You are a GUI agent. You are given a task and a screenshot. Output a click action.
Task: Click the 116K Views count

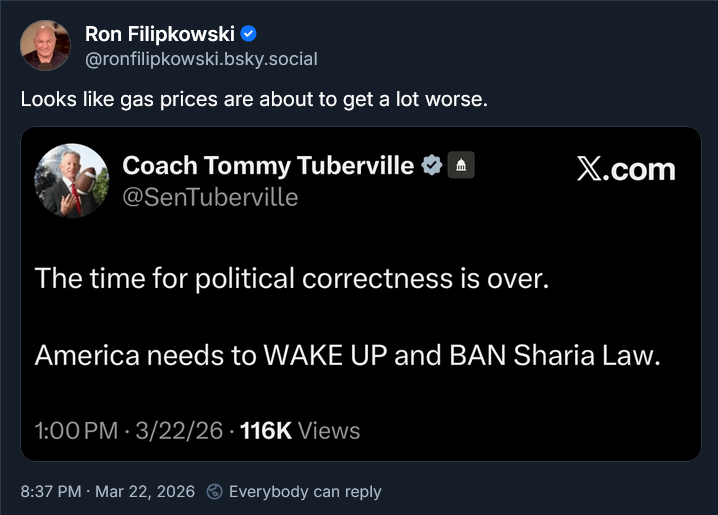click(x=300, y=431)
